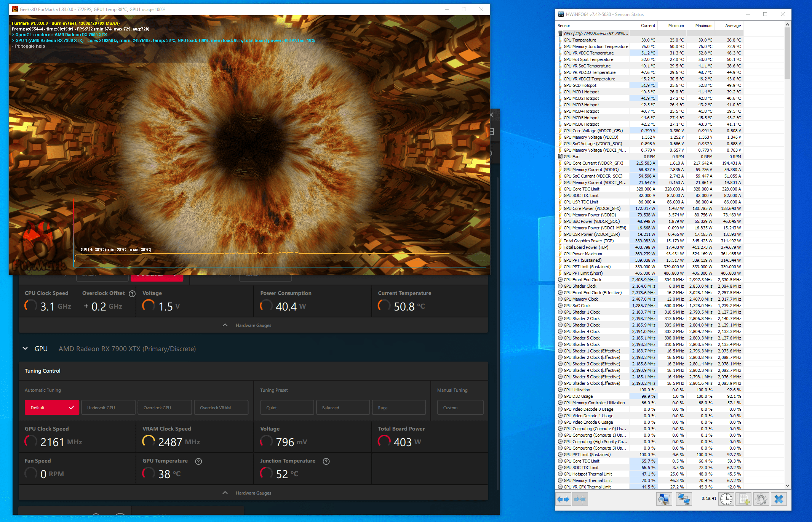Close sensors with blue X icon
The image size is (812, 522).
pyautogui.click(x=778, y=499)
